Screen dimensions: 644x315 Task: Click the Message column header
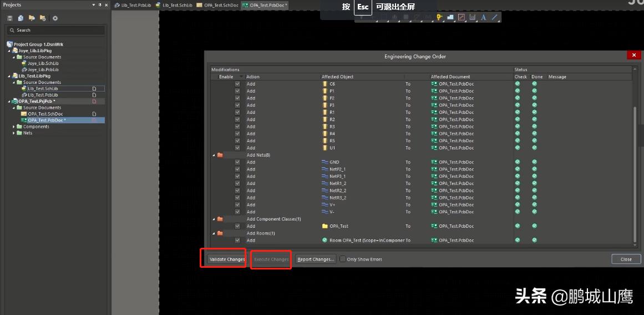pos(557,77)
